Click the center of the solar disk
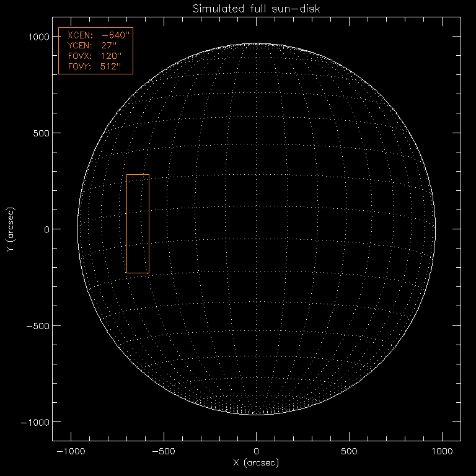The height and width of the screenshot is (476, 476). [257, 229]
